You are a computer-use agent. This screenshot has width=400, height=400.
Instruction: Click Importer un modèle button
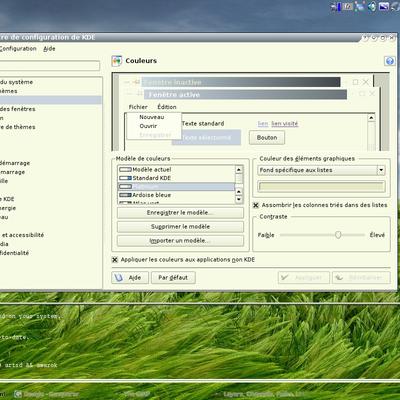(180, 241)
